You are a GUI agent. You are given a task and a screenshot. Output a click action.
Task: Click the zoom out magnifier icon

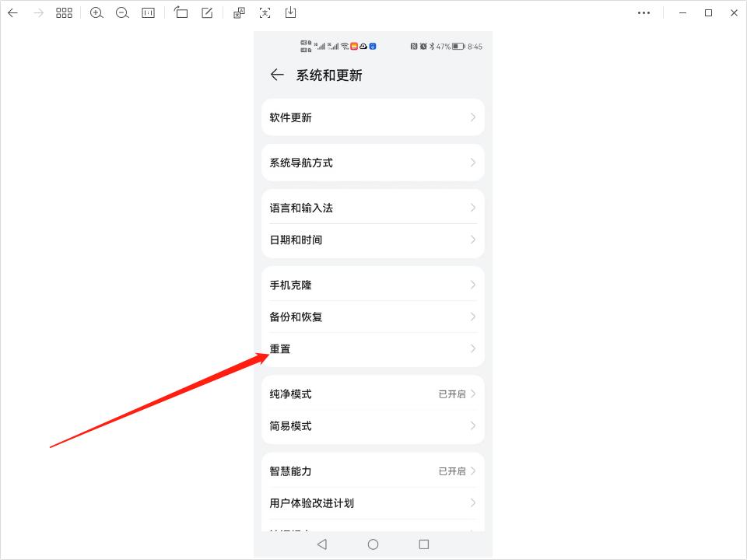(122, 12)
